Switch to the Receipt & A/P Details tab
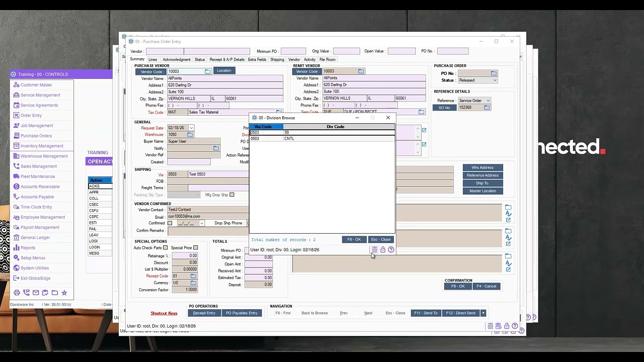The height and width of the screenshot is (362, 644). coord(227,59)
